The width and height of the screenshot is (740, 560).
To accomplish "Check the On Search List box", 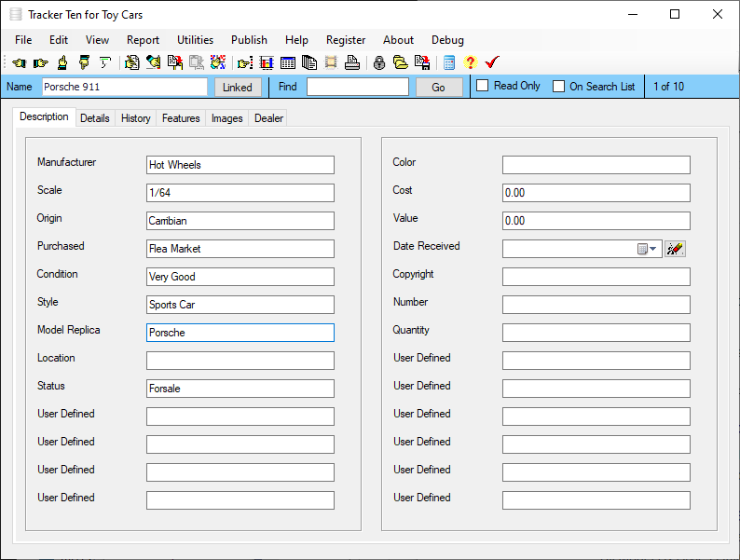I will [559, 87].
